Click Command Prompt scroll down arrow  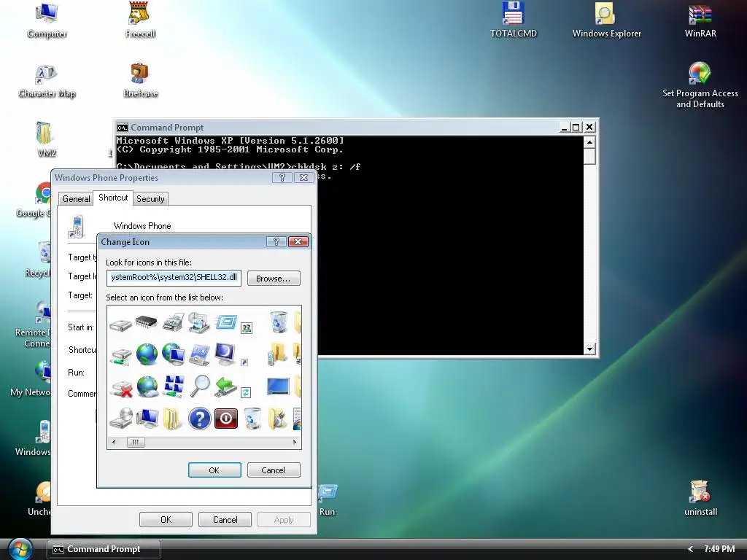point(589,349)
